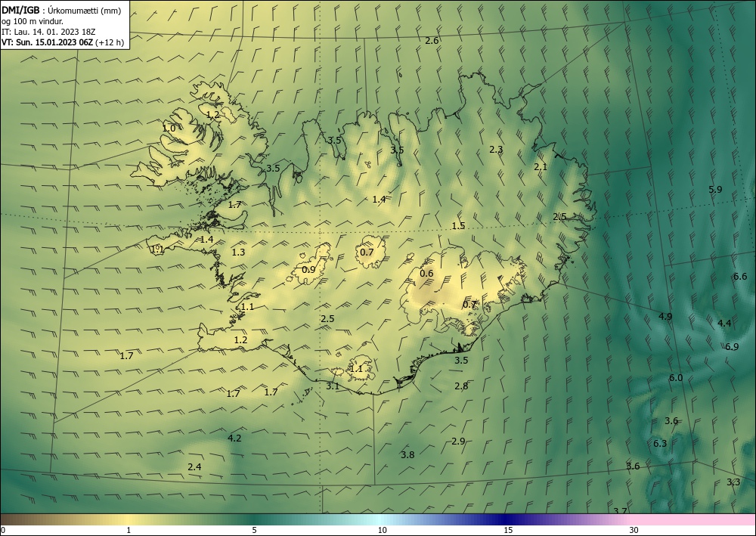Image resolution: width=756 pixels, height=536 pixels.
Task: Click the "5" label on the color scale
Action: coord(255,530)
